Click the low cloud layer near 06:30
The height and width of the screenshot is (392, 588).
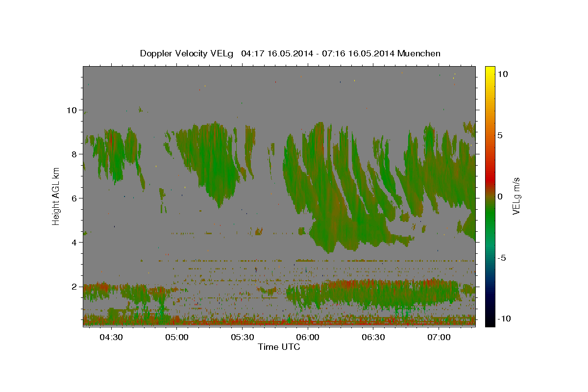pos(373,294)
